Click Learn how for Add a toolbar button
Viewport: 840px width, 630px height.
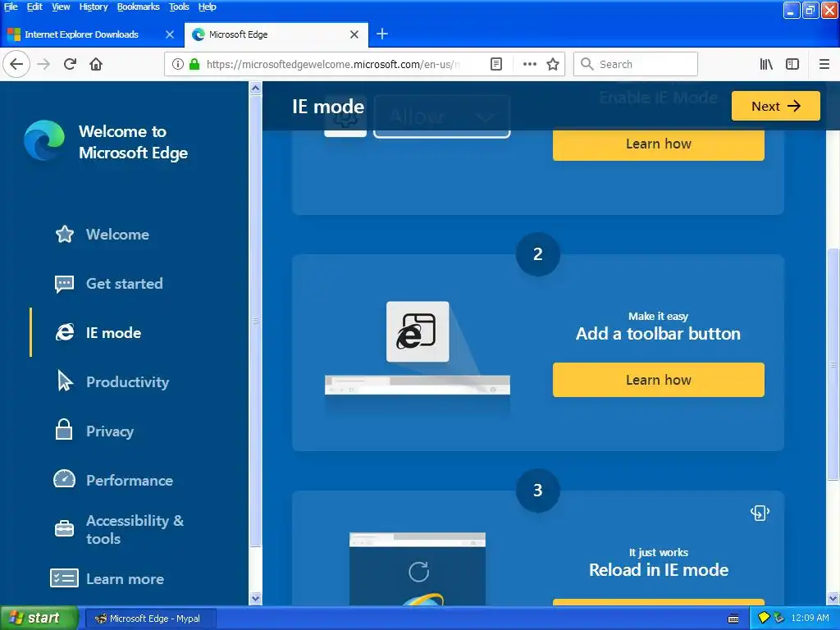(x=659, y=380)
